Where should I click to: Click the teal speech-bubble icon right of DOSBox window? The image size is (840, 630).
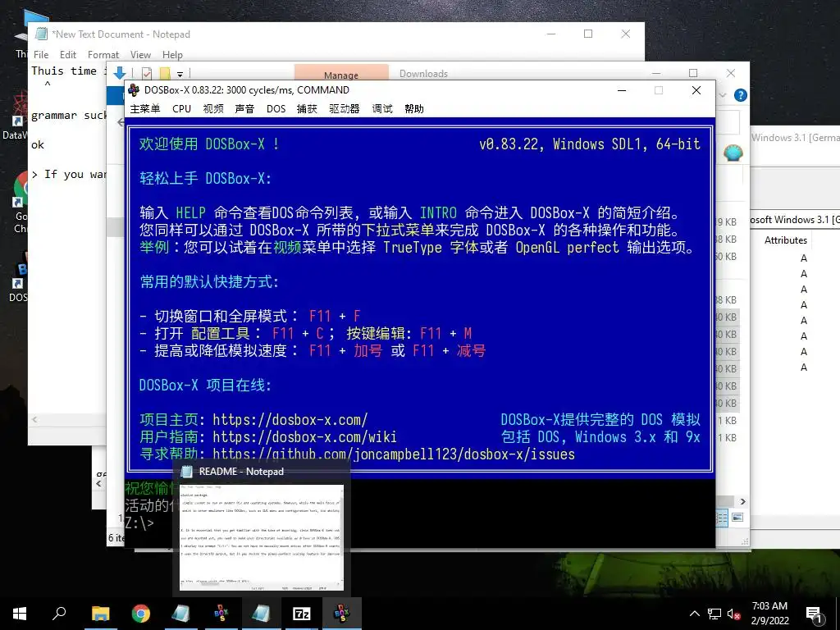pyautogui.click(x=733, y=153)
